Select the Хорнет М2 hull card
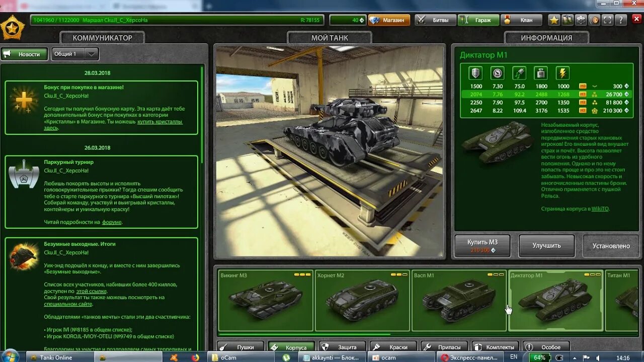644x362 pixels. pos(362,301)
